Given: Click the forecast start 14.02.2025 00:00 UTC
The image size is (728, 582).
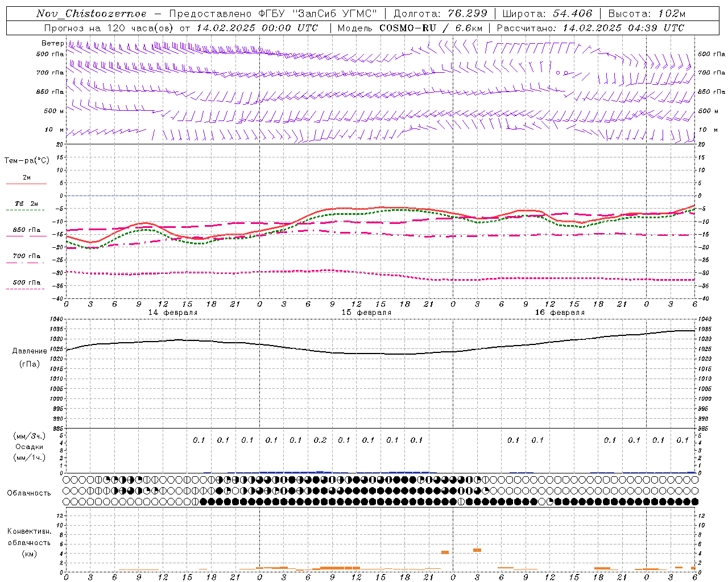Looking at the screenshot, I should pos(258,28).
